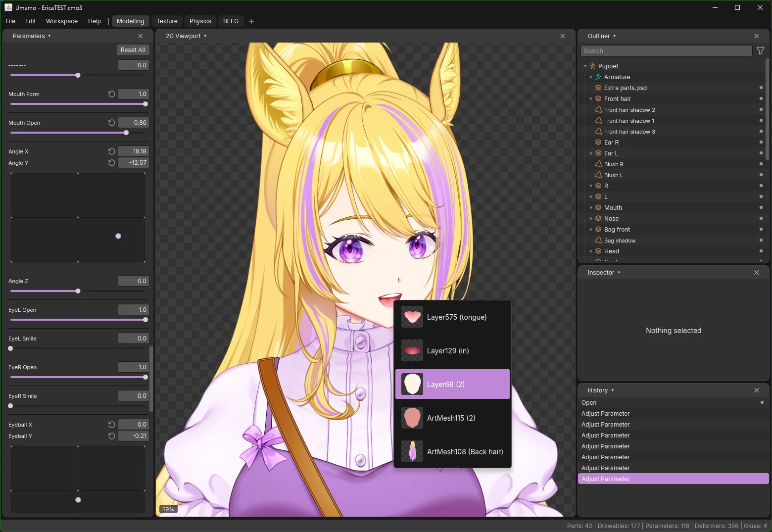Select last Adjust Parameter history entry
The width and height of the screenshot is (772, 532).
pos(674,479)
